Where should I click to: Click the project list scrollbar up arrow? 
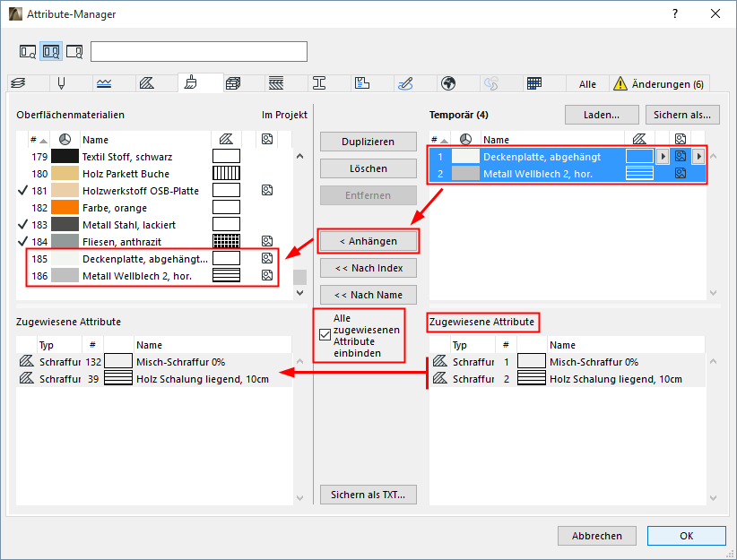point(299,157)
